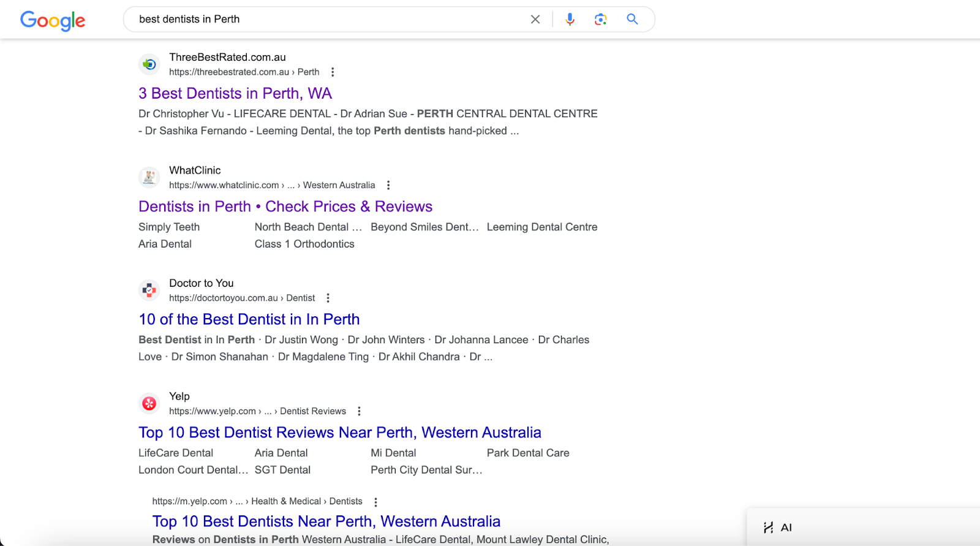Open 'Top 10 Best Dentists Near Perth' link

coord(326,521)
